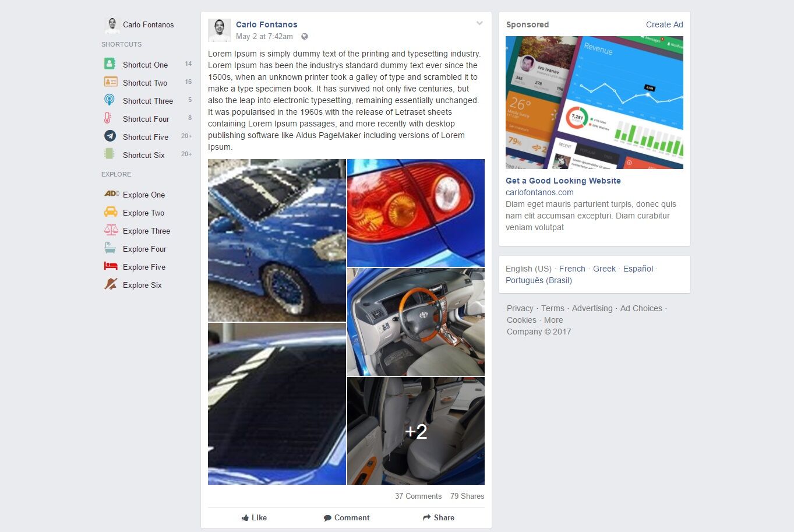
Task: View the +2 more photos thumbnail
Action: 416,431
